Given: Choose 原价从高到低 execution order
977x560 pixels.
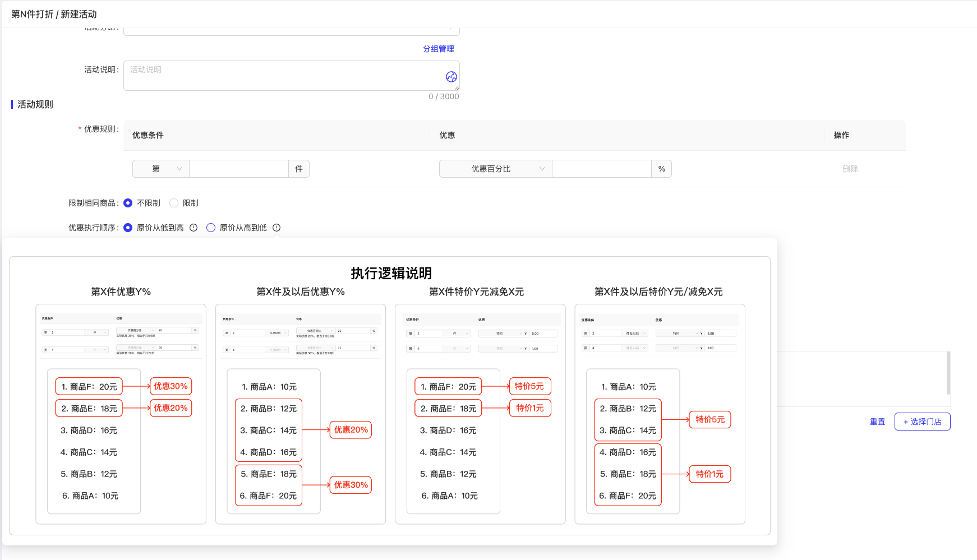Looking at the screenshot, I should pos(211,228).
